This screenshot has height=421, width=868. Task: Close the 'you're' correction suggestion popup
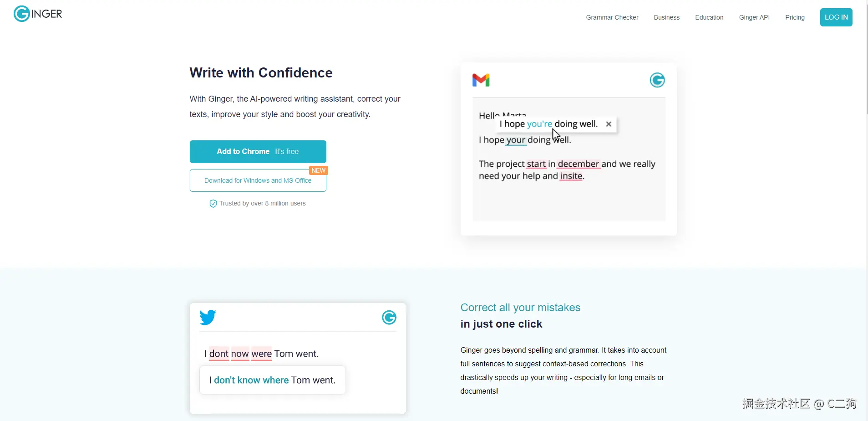point(609,124)
